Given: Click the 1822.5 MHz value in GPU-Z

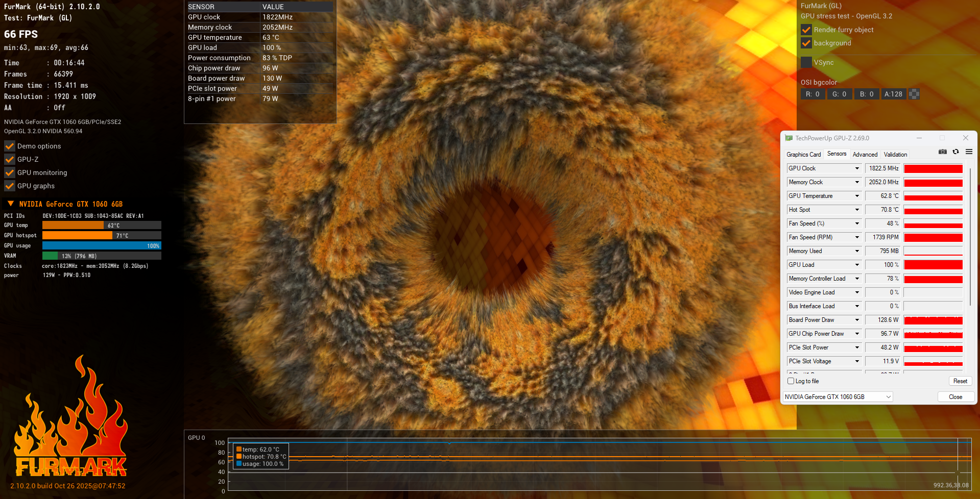Looking at the screenshot, I should point(883,168).
